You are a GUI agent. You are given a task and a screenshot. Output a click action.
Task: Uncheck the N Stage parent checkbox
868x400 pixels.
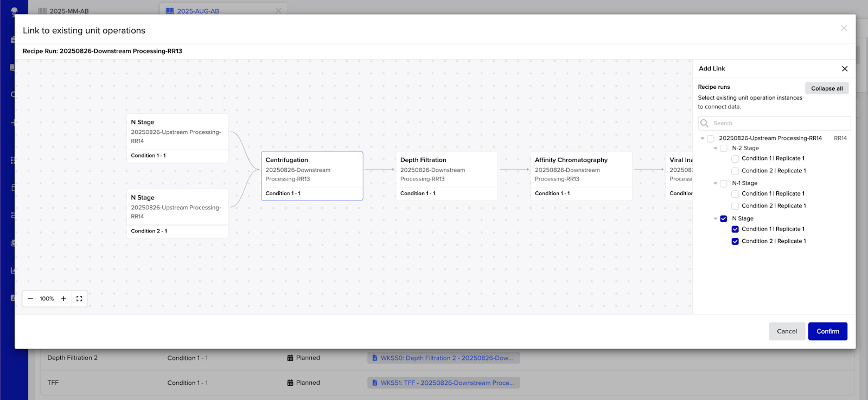[x=723, y=219]
